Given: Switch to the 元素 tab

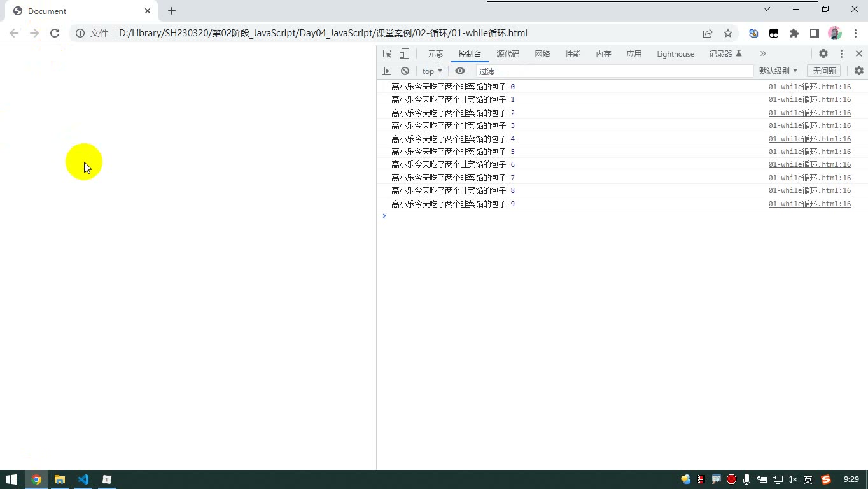Looking at the screenshot, I should pos(435,54).
